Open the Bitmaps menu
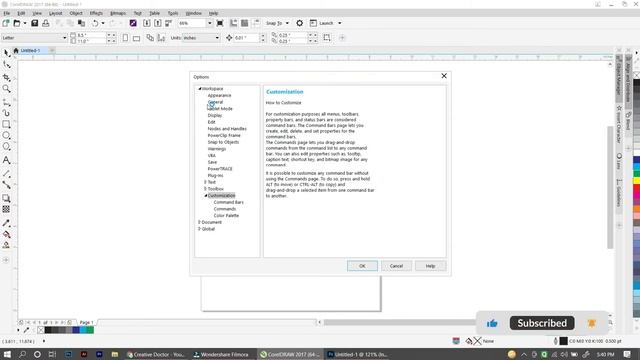Viewport: 640px width, 360px height. click(118, 13)
